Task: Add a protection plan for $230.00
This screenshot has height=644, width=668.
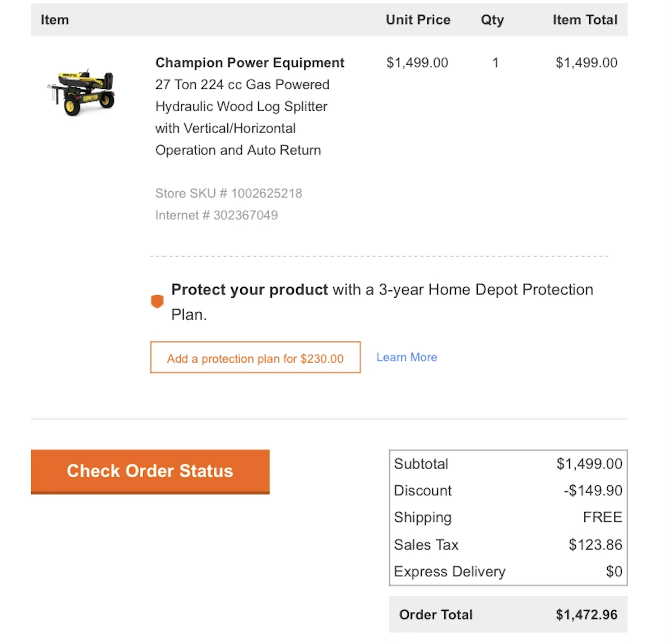Action: pyautogui.click(x=255, y=358)
